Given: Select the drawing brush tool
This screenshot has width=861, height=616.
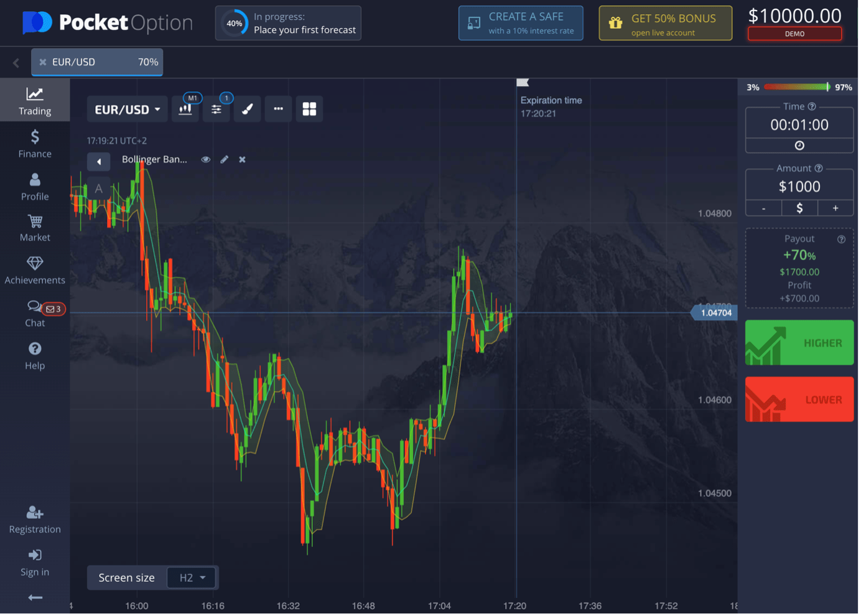Looking at the screenshot, I should [247, 109].
